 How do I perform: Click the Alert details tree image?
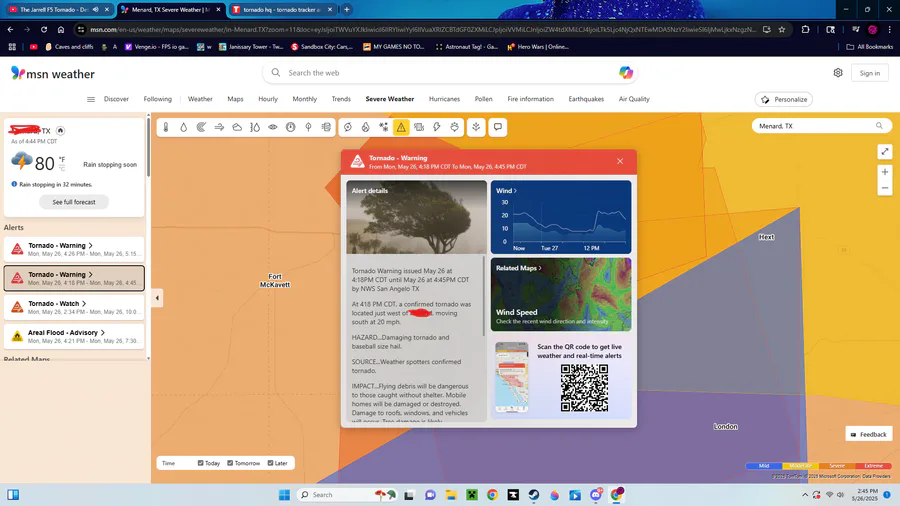(416, 217)
